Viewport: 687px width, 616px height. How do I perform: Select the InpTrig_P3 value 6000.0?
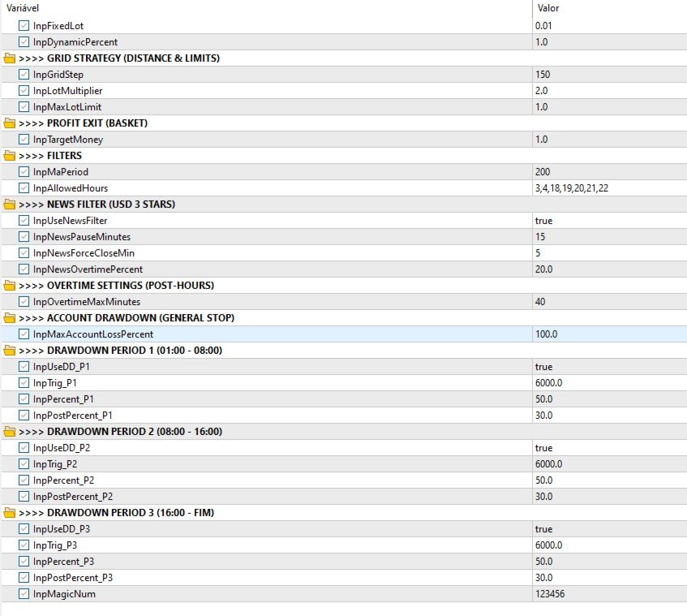[548, 545]
